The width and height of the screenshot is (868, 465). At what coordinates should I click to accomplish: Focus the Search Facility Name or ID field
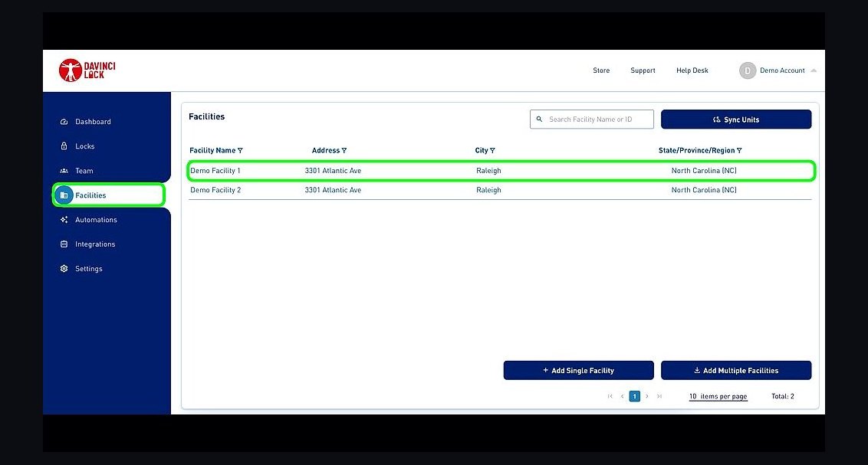(x=592, y=120)
